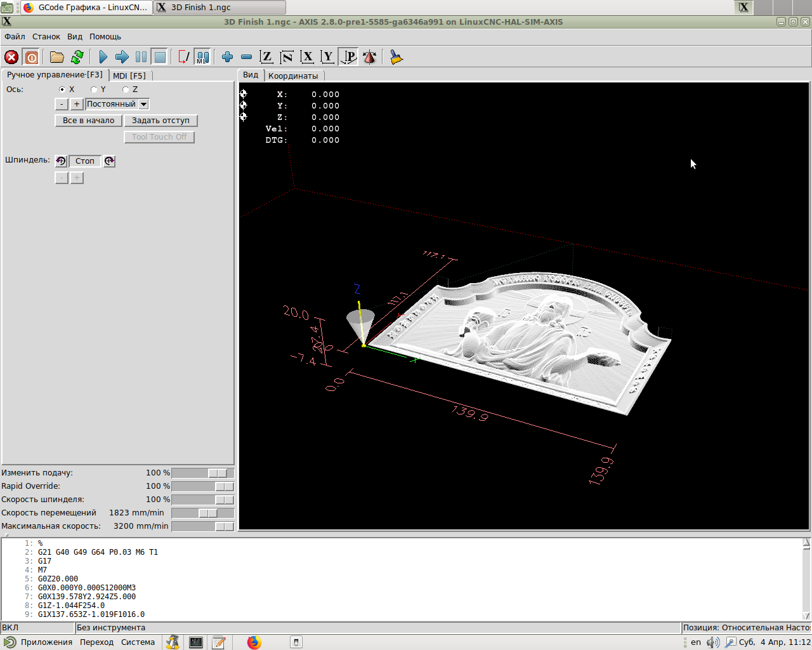Select Y axis radio button
812x650 pixels.
point(94,90)
